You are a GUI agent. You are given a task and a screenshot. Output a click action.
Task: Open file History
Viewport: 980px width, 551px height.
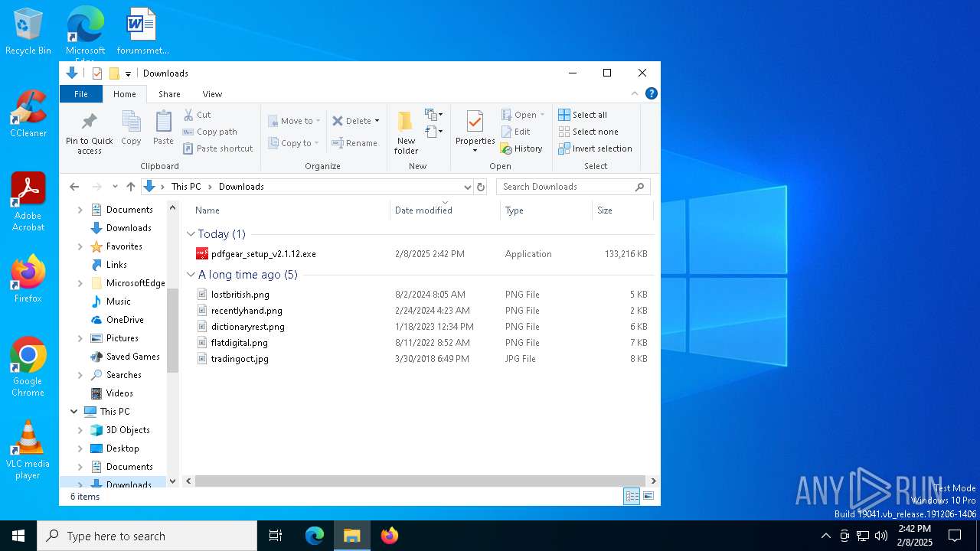coord(521,148)
